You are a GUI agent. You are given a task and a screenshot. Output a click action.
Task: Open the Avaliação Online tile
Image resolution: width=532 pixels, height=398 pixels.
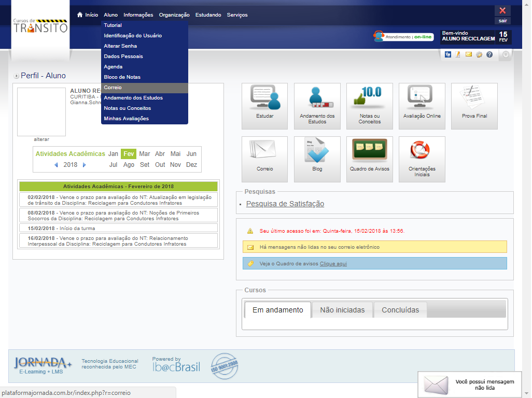[x=422, y=106]
